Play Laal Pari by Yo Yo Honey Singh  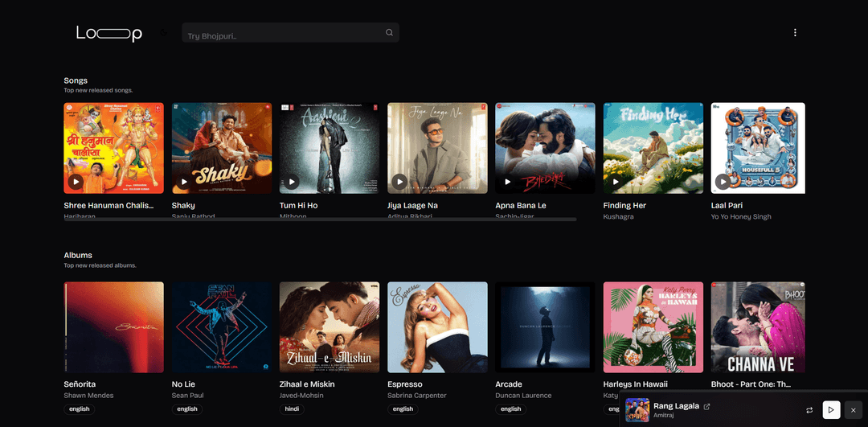pos(723,182)
